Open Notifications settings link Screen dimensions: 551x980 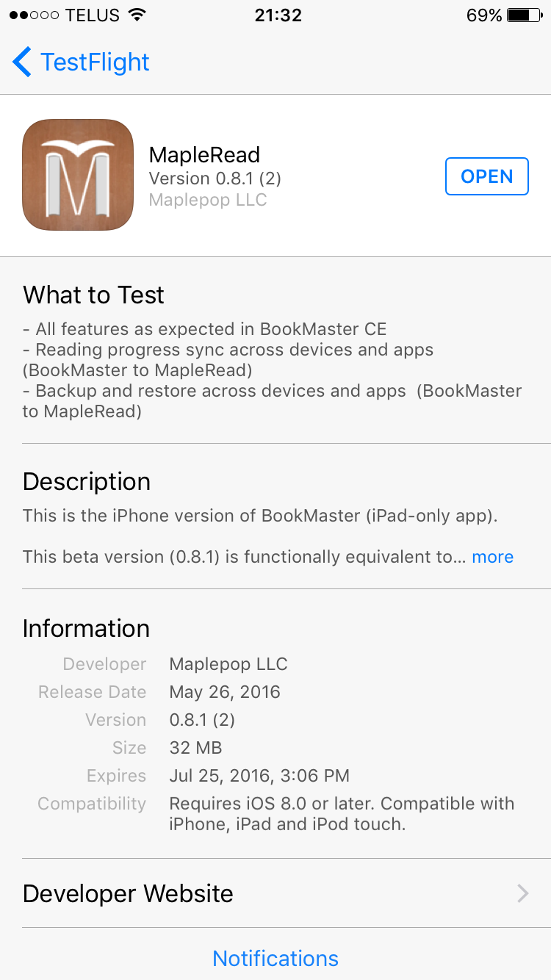(x=275, y=959)
